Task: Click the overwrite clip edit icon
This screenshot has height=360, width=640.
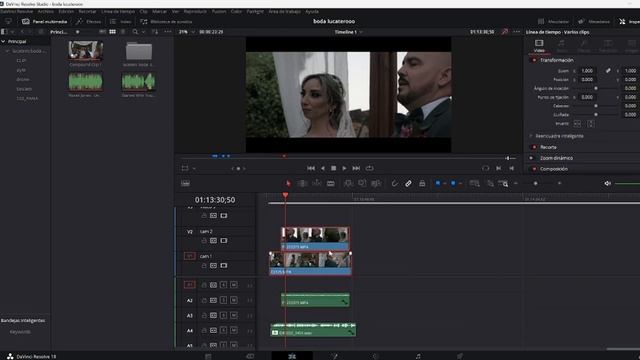Action: click(x=362, y=184)
